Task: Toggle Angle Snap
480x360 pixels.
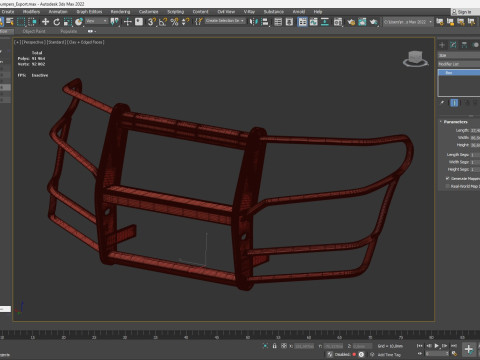Action: coord(163,22)
